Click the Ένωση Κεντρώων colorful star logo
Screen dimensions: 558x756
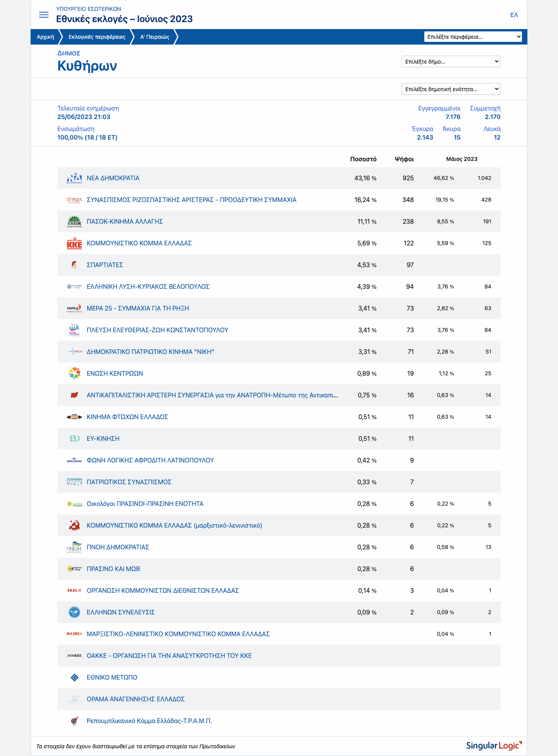click(x=74, y=373)
